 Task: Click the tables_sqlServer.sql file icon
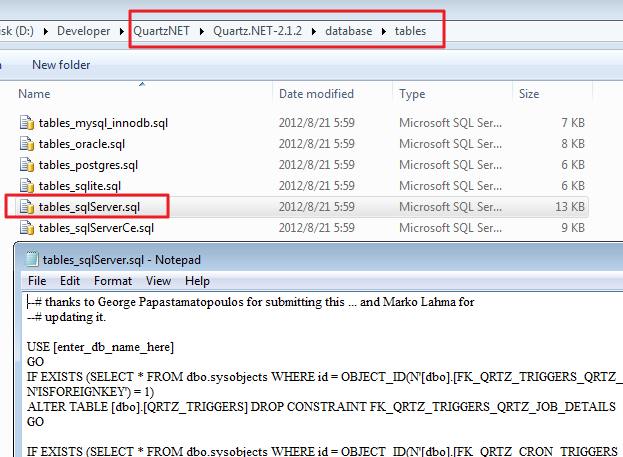click(27, 207)
